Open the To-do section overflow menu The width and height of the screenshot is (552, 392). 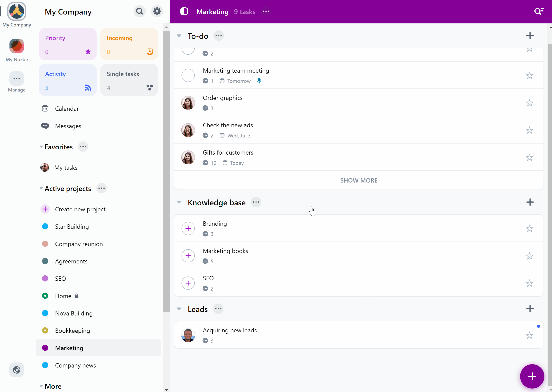pos(219,35)
